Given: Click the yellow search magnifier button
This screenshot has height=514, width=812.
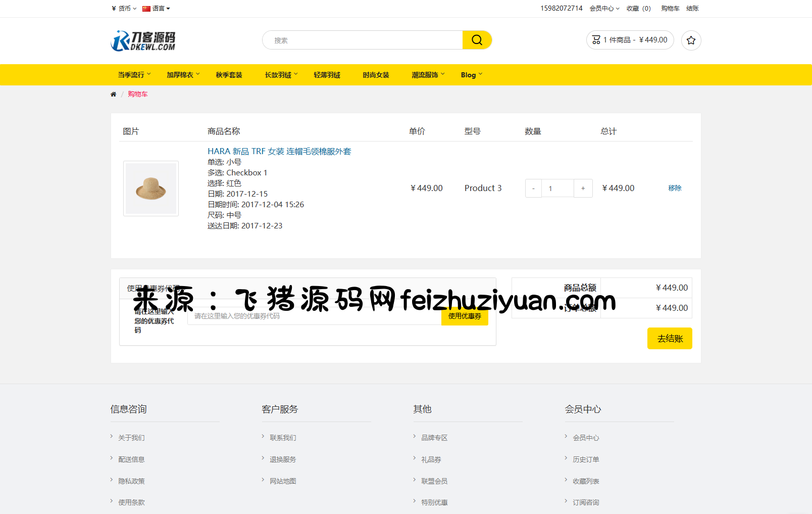Looking at the screenshot, I should [477, 40].
